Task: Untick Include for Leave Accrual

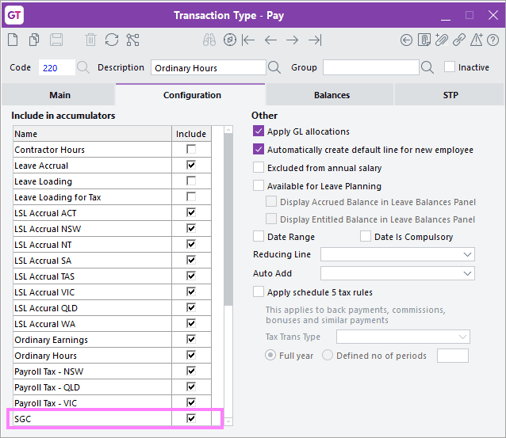Action: tap(191, 165)
